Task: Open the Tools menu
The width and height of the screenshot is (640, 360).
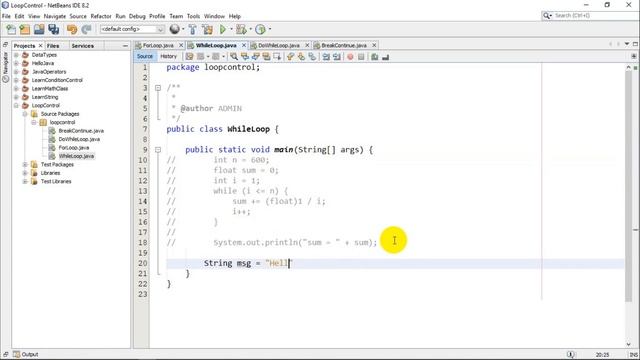Action: coord(193,16)
